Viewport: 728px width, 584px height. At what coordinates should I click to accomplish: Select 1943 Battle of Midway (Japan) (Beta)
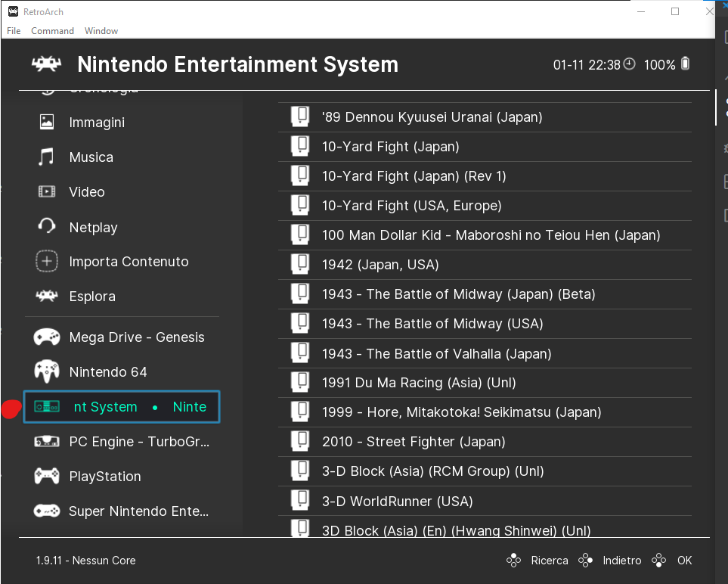tap(485, 294)
